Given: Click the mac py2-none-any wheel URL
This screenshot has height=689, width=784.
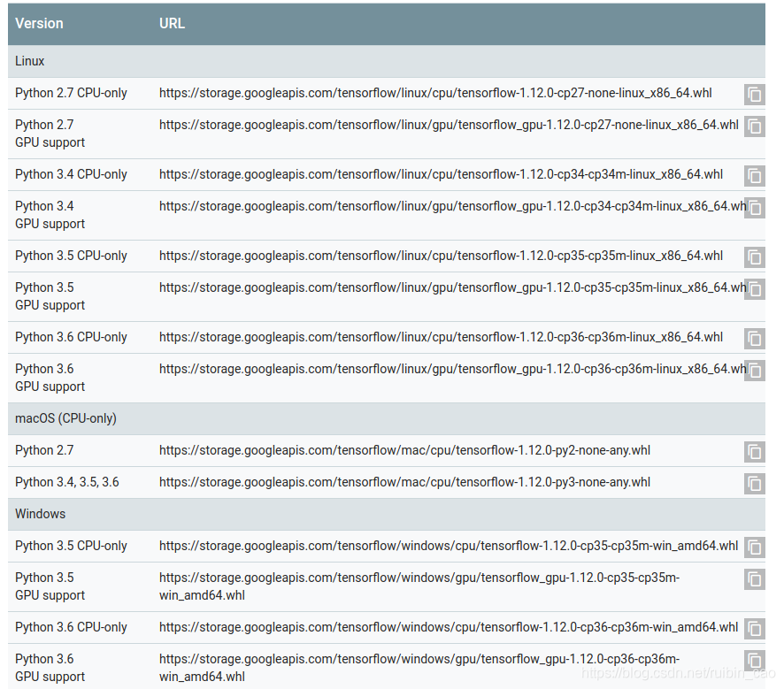Looking at the screenshot, I should click(x=404, y=451).
